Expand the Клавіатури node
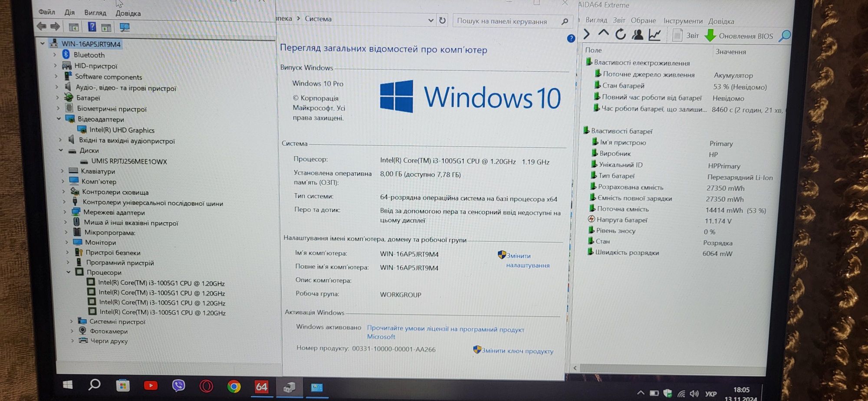Image resolution: width=868 pixels, height=401 pixels. (x=62, y=171)
